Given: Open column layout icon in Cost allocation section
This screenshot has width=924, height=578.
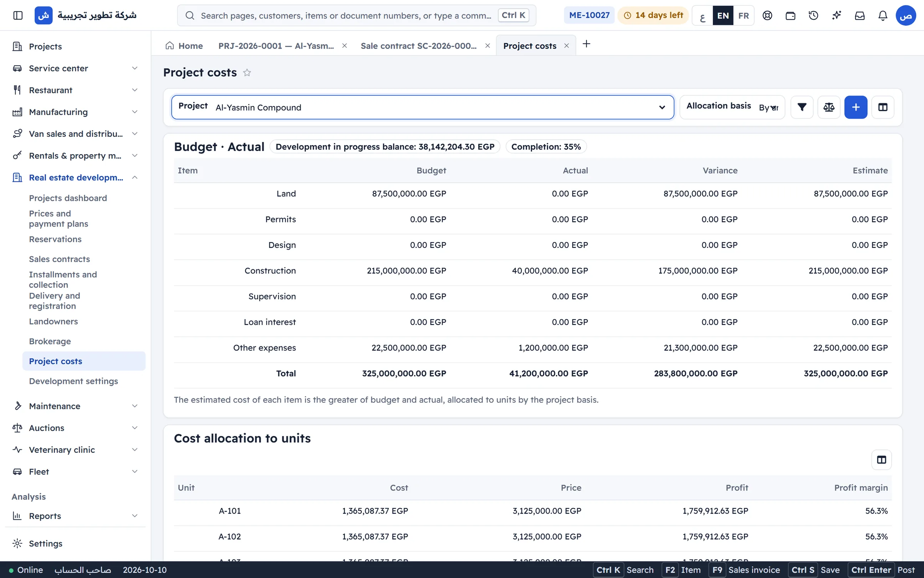Looking at the screenshot, I should pyautogui.click(x=882, y=460).
